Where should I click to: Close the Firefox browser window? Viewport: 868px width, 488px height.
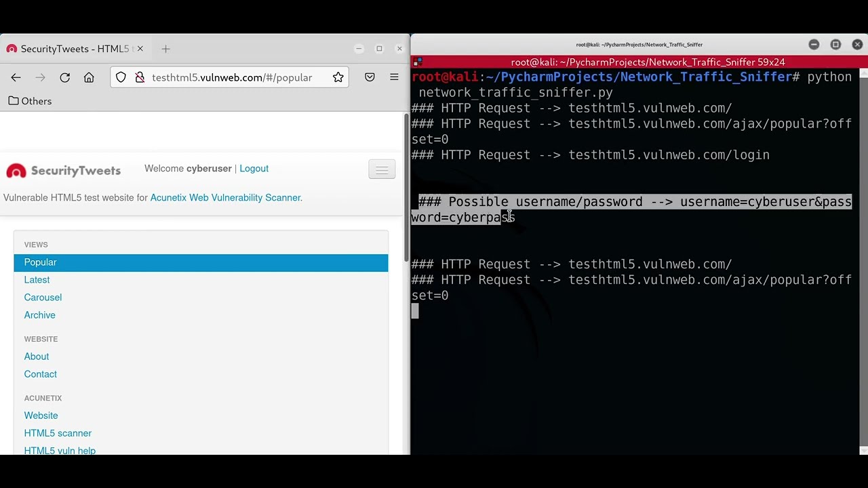[399, 49]
